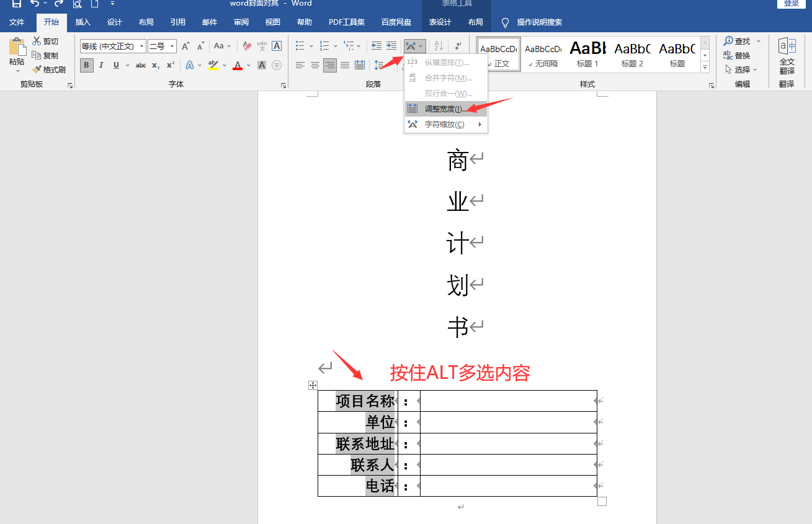Image resolution: width=812 pixels, height=524 pixels.
Task: Open the Phonetic Guide (wén) tool
Action: (x=262, y=46)
